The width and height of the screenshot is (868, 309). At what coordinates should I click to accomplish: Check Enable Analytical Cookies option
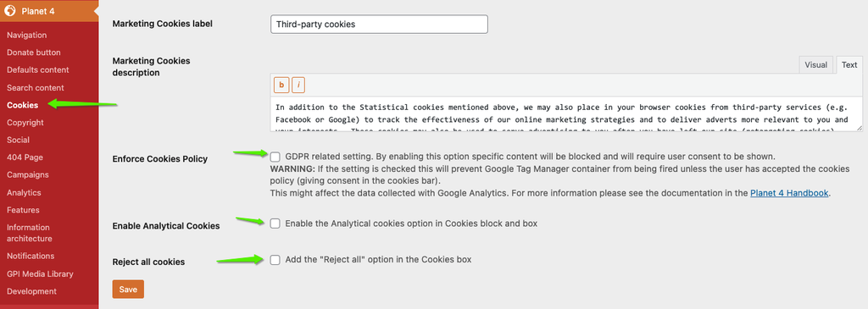click(275, 223)
